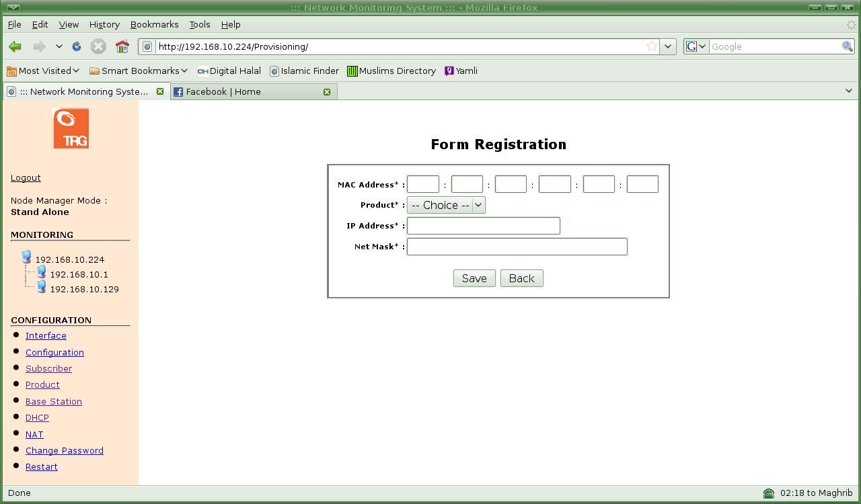The width and height of the screenshot is (861, 504).
Task: Expand the Most Visited bookmarks folder
Action: tap(44, 71)
